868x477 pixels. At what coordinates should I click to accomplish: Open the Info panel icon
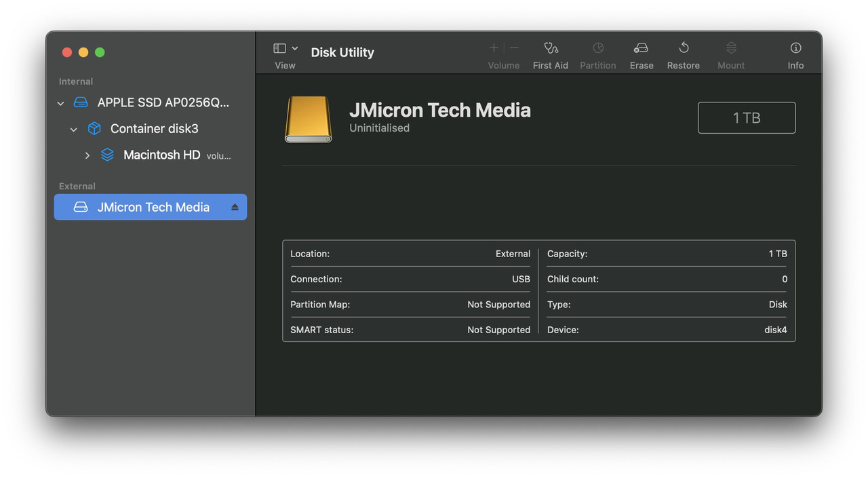[x=795, y=47]
